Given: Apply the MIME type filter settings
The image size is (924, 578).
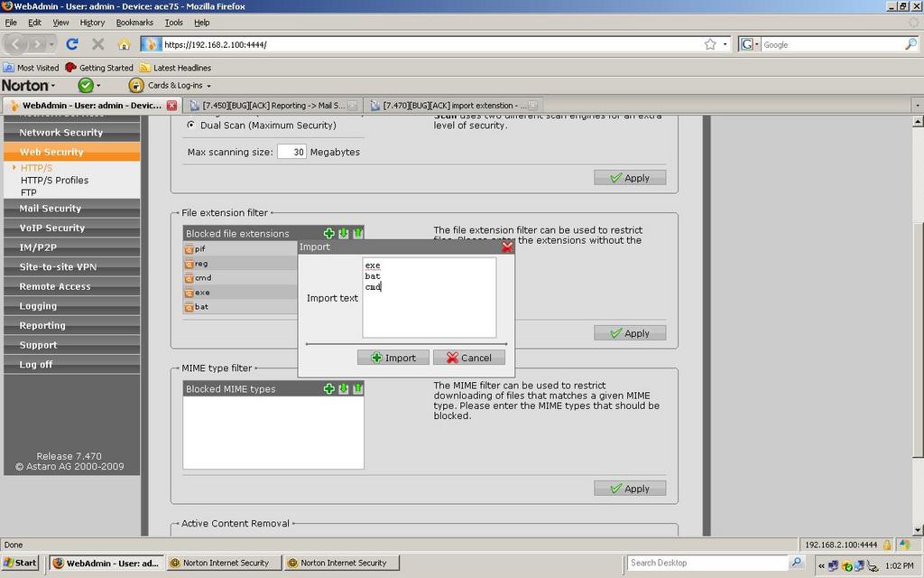Looking at the screenshot, I should (630, 489).
